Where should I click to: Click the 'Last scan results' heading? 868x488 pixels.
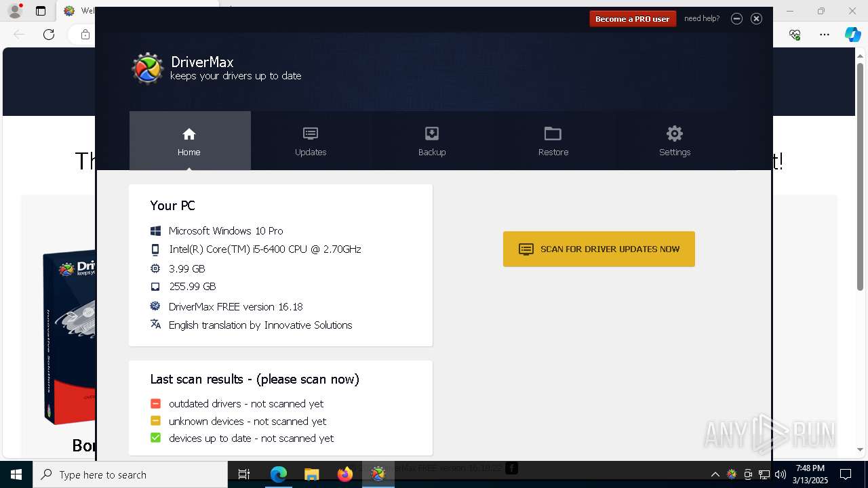pos(254,380)
